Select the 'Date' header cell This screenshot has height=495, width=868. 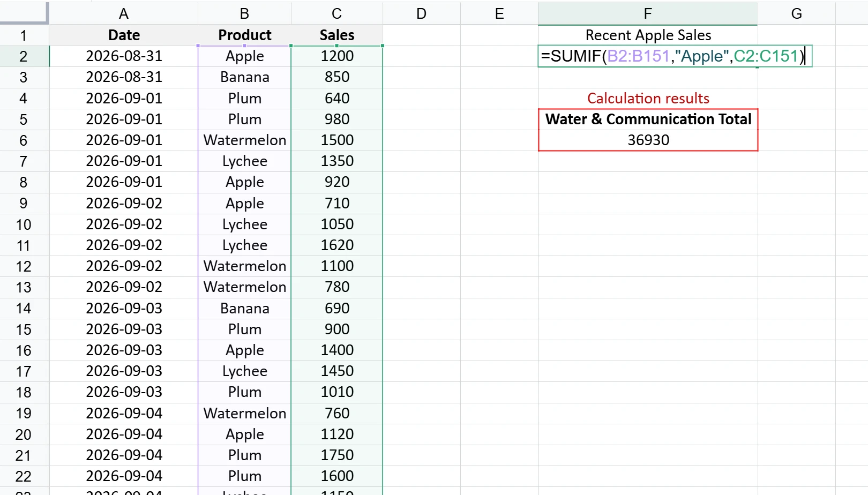[123, 35]
